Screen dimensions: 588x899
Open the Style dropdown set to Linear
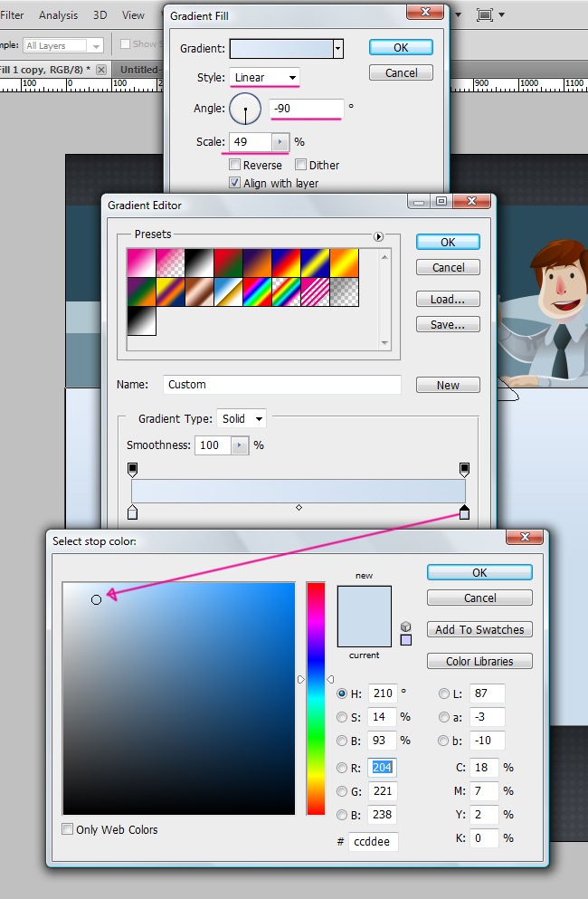264,78
